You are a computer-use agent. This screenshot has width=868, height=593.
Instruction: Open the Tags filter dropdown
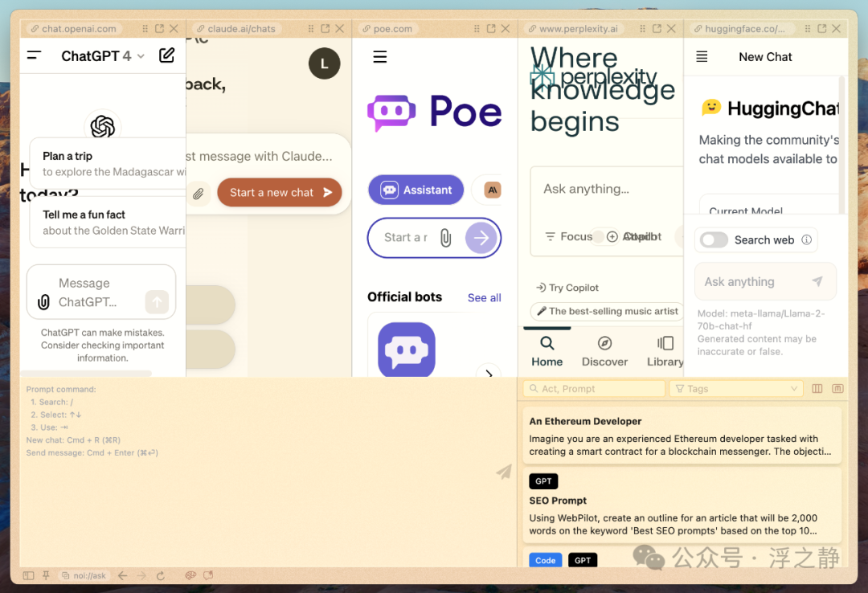point(736,389)
